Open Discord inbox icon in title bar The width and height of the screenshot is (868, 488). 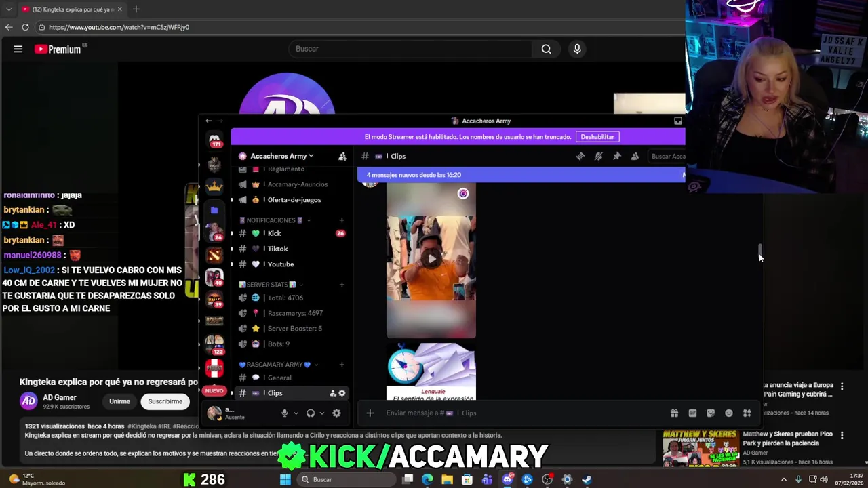677,121
